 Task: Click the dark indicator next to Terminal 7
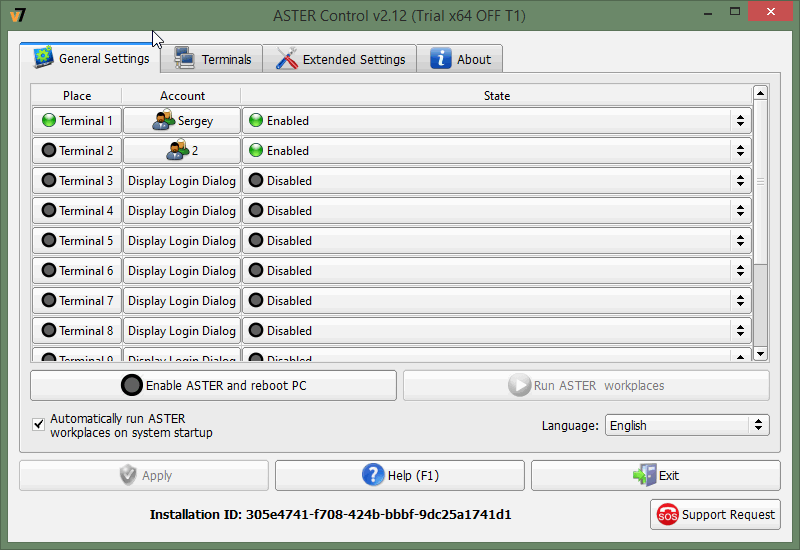(48, 301)
